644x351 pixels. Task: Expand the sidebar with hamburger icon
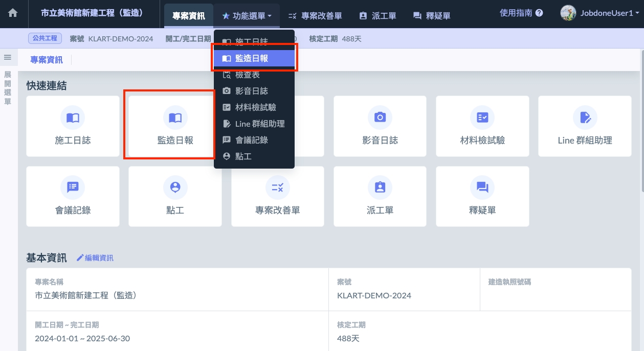click(x=8, y=57)
